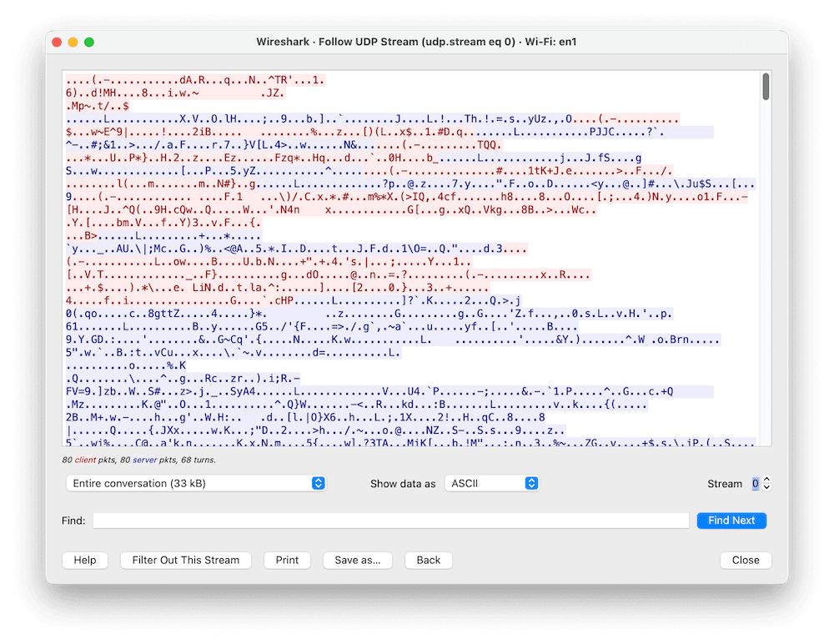Screen dimensions: 834x644
Task: Return to packet list with Back
Action: tap(428, 560)
